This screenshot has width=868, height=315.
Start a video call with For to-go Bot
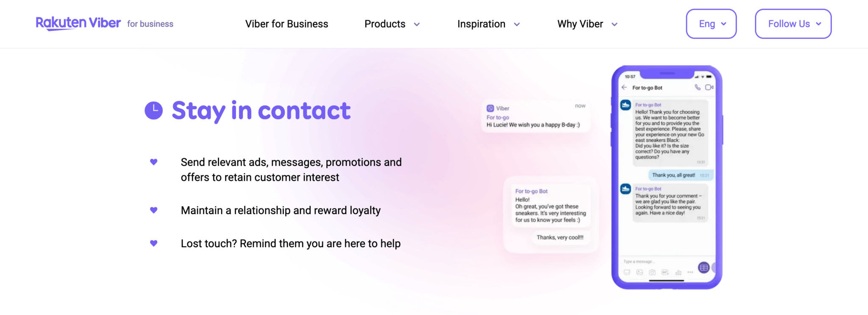[709, 87]
